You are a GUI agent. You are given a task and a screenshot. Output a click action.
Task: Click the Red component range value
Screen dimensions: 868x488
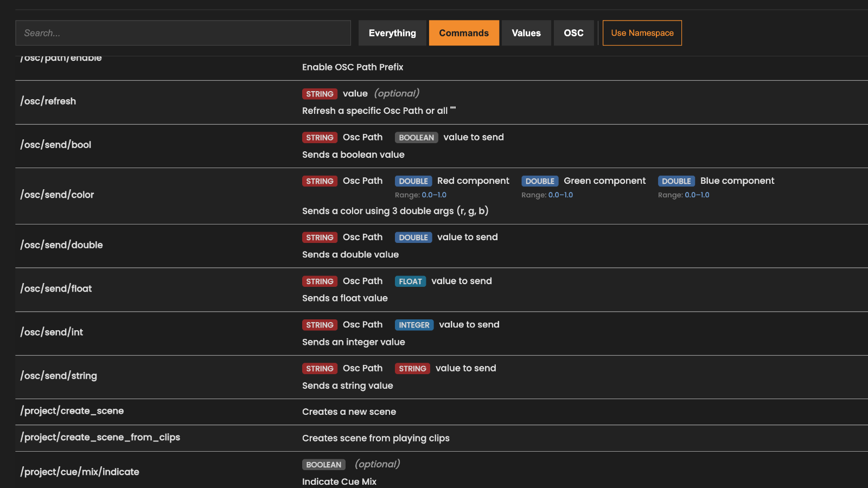[434, 195]
